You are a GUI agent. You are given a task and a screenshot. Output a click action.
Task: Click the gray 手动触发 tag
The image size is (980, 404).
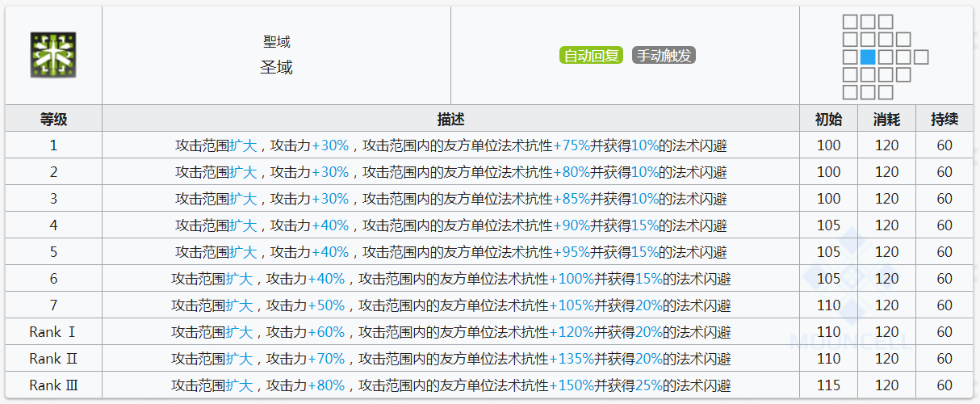click(664, 56)
